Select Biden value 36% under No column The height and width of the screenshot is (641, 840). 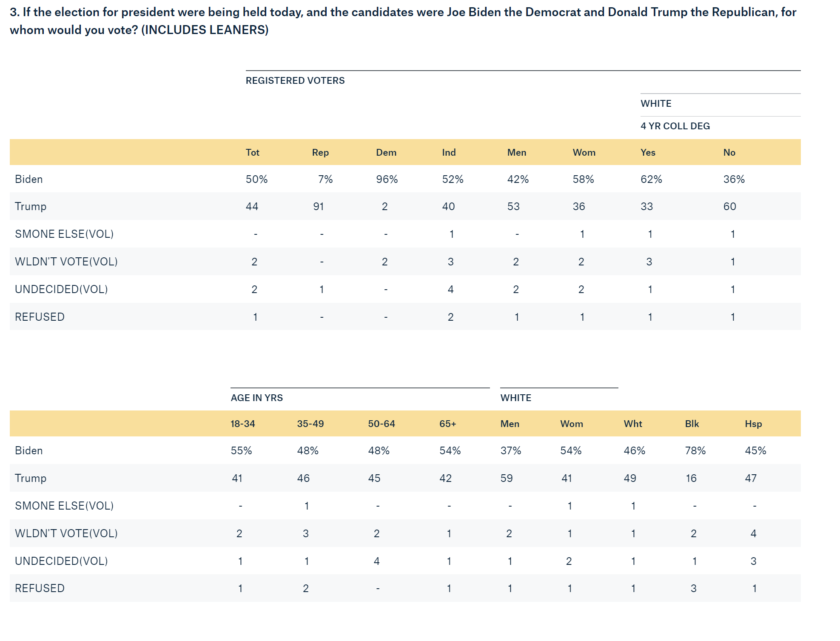coord(734,179)
